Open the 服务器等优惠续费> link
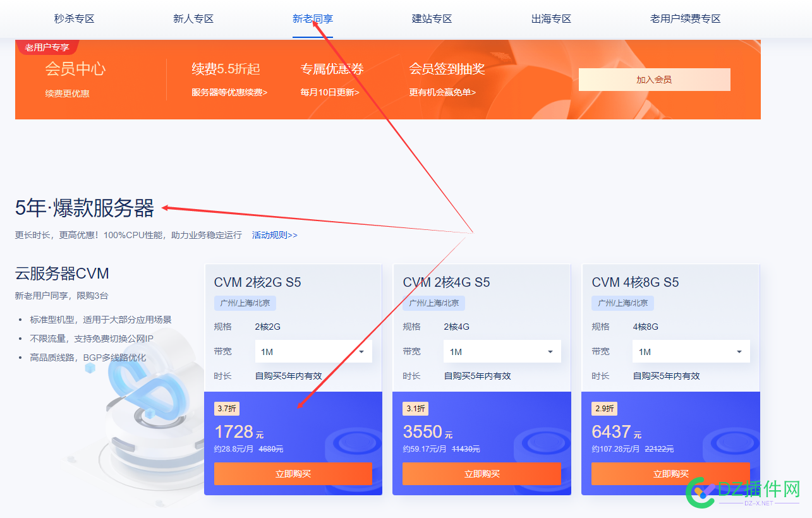 229,92
